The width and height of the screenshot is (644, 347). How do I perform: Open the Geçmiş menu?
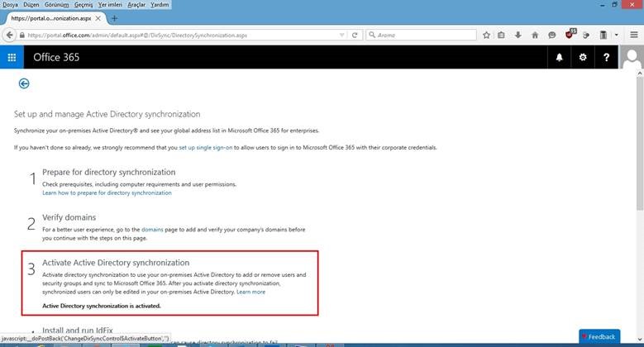[x=83, y=5]
